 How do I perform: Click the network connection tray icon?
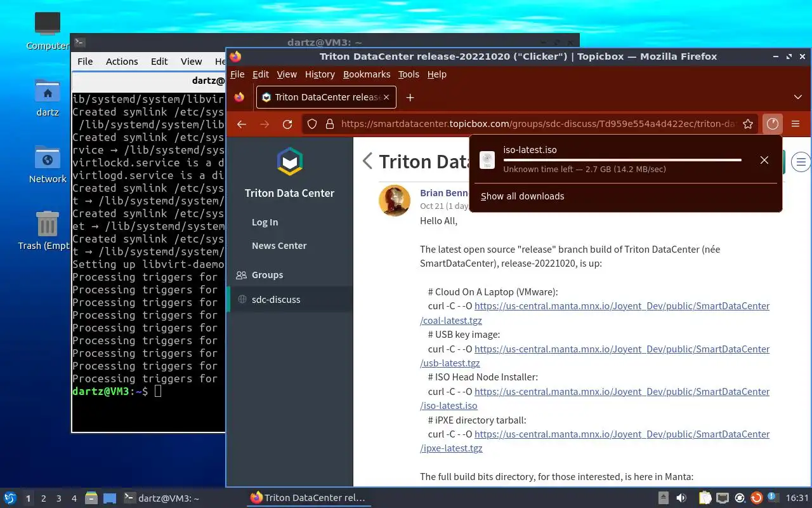(x=723, y=498)
